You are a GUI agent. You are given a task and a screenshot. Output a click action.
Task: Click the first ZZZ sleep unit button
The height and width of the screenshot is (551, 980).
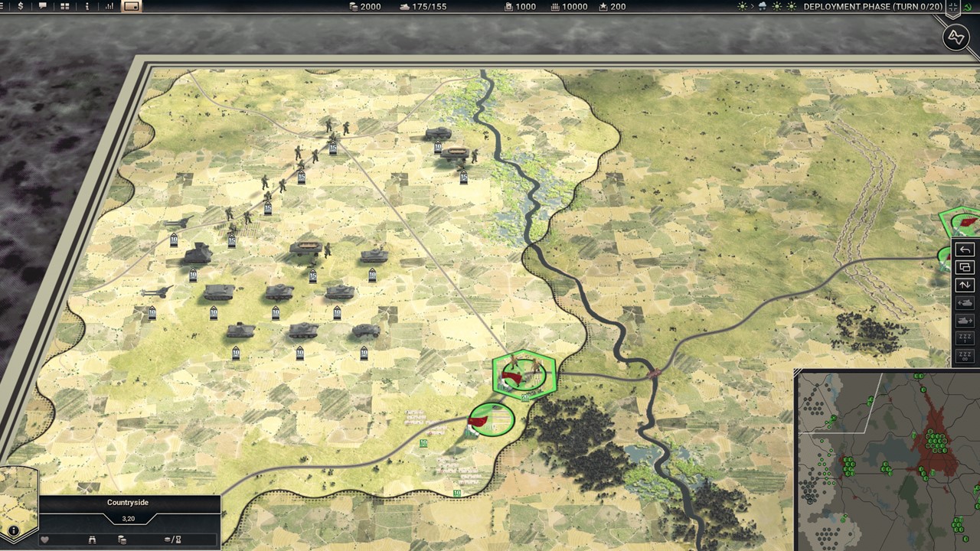click(x=965, y=338)
